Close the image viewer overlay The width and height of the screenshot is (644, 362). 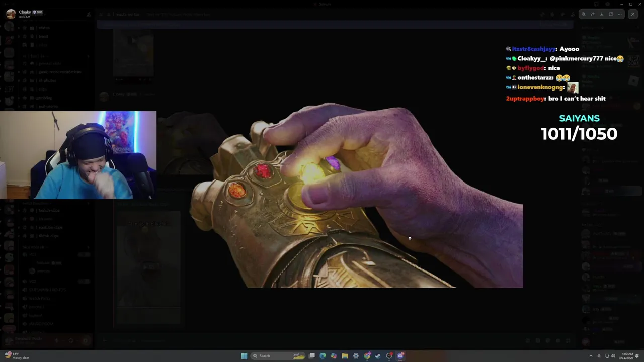coord(633,14)
